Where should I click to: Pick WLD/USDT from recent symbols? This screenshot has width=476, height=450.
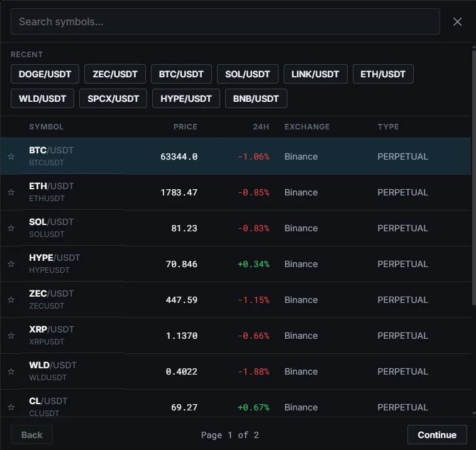[x=42, y=98]
